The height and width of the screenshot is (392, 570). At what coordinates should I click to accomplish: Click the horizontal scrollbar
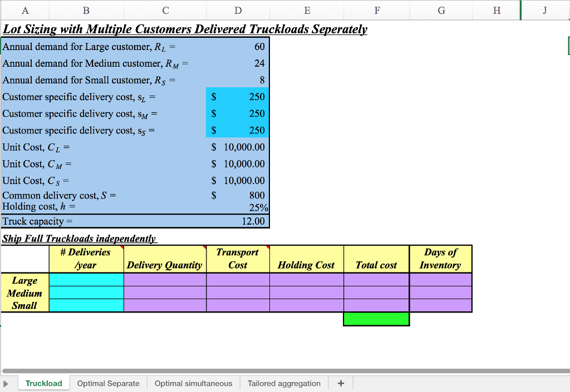(x=286, y=371)
